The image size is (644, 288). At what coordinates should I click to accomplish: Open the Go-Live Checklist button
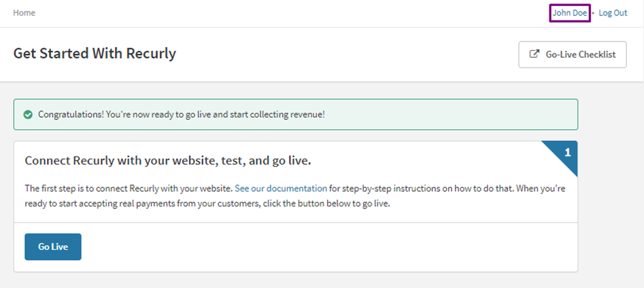click(573, 54)
